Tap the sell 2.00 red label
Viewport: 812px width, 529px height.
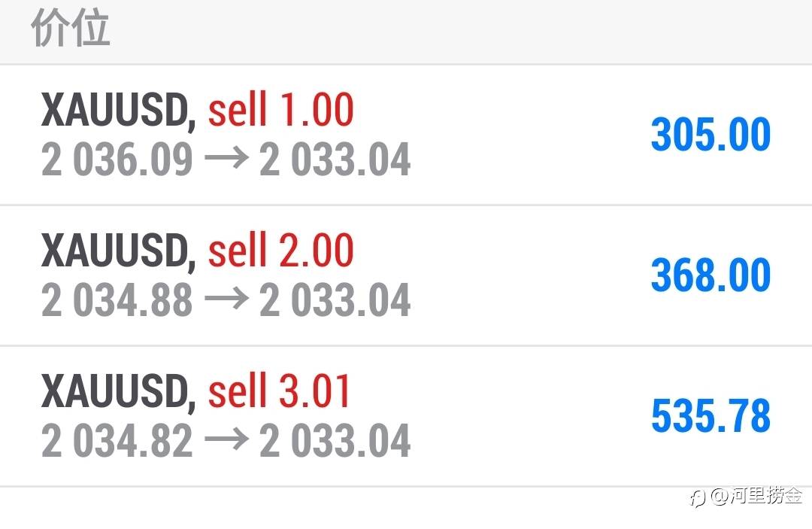(280, 251)
